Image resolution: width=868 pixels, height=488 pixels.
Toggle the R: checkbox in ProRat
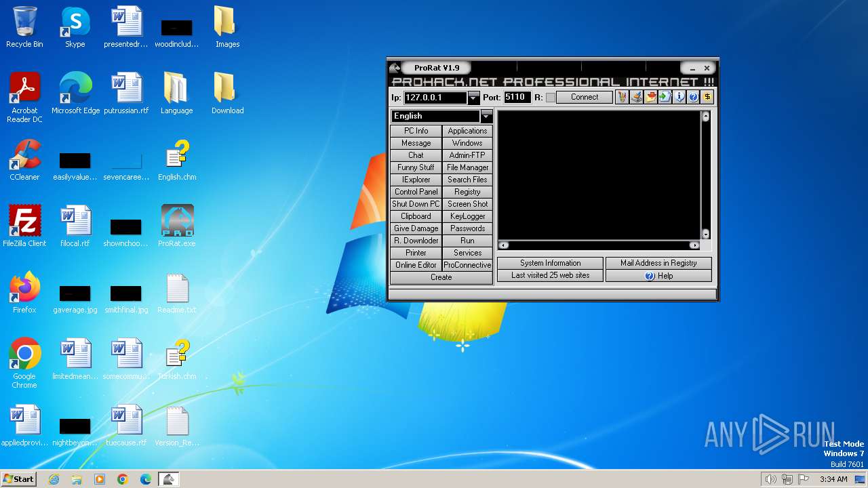(x=550, y=98)
